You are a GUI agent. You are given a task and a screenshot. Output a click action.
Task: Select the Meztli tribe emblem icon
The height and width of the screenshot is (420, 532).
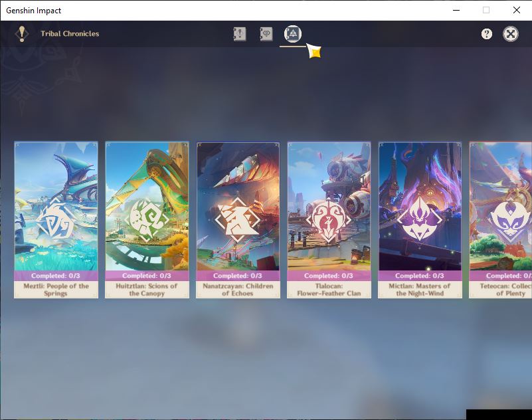[56, 219]
